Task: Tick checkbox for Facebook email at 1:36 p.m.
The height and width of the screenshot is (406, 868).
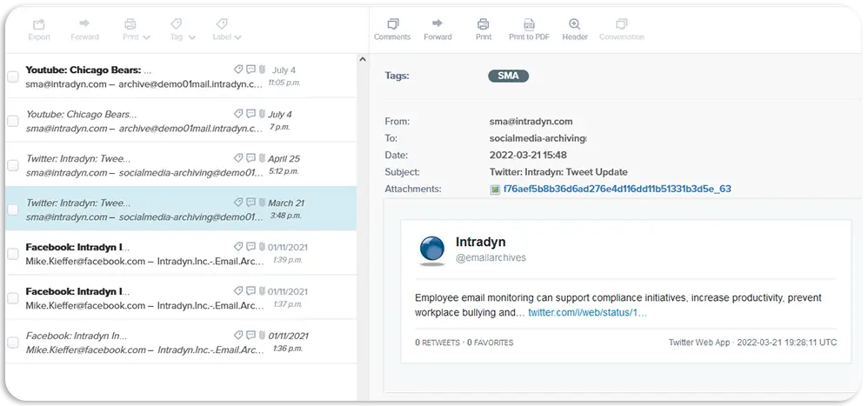Action: [13, 343]
